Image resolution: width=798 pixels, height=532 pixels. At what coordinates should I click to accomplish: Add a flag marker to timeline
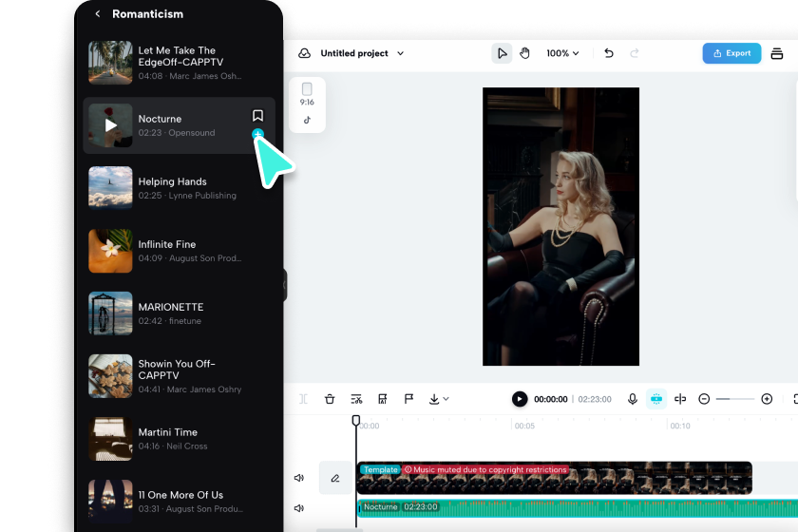[x=408, y=399]
